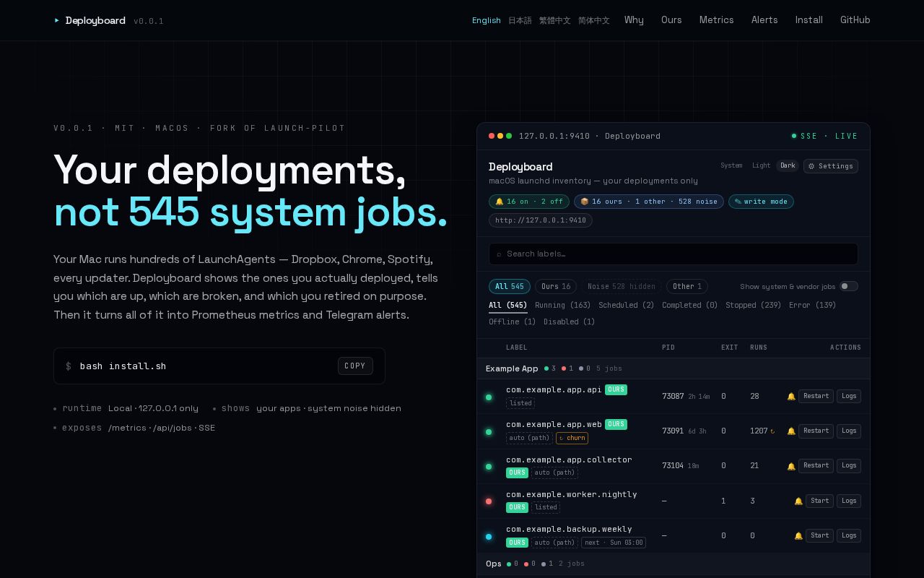924x578 pixels.
Task: Select the Light theme option
Action: [761, 165]
